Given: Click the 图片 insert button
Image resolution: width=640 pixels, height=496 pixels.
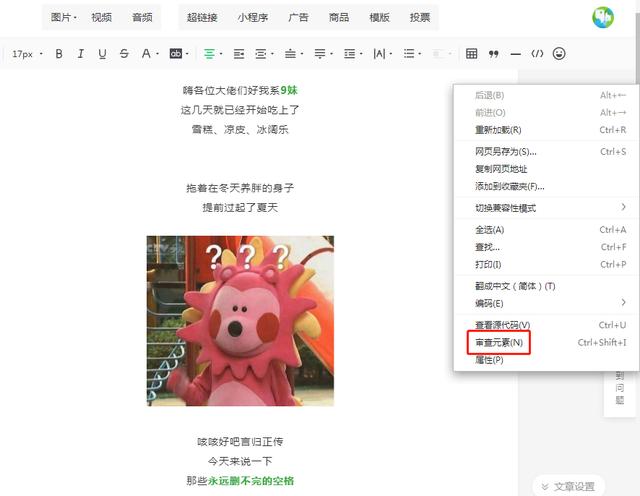Looking at the screenshot, I should point(63,18).
